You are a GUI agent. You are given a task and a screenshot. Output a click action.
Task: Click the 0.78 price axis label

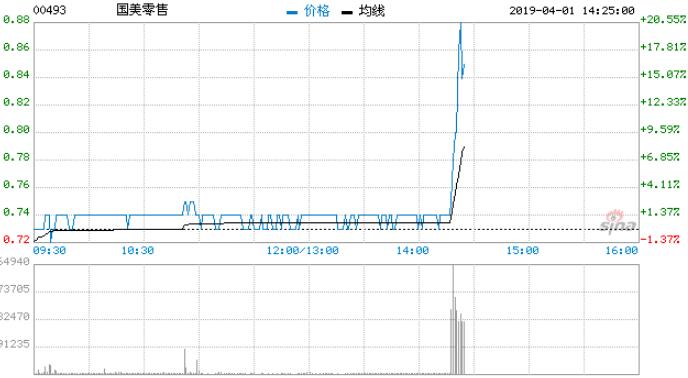[x=16, y=157]
